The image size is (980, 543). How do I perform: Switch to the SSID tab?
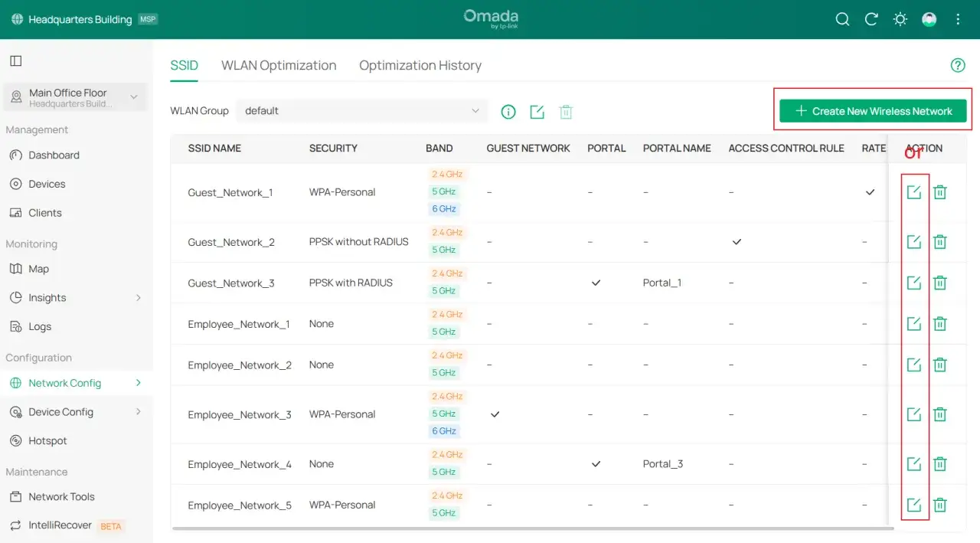click(184, 65)
